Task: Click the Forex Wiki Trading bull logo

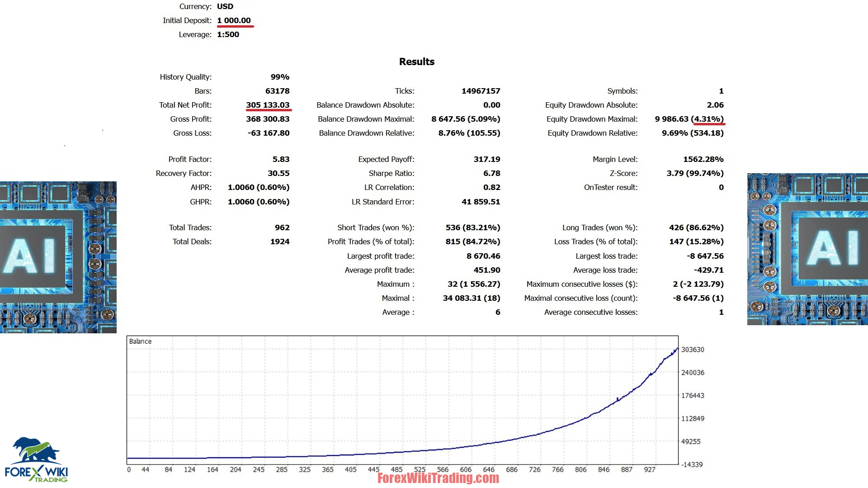Action: (36, 459)
